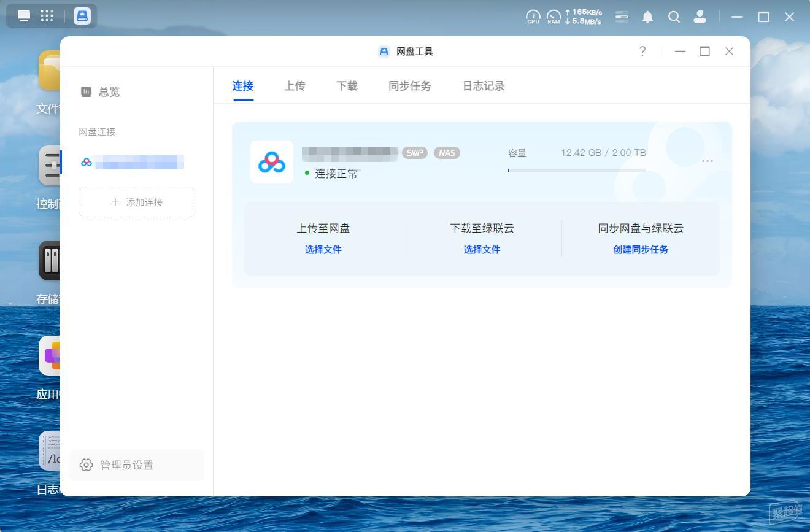This screenshot has width=810, height=532.
Task: Minimize the 网盘工具 window
Action: [680, 52]
